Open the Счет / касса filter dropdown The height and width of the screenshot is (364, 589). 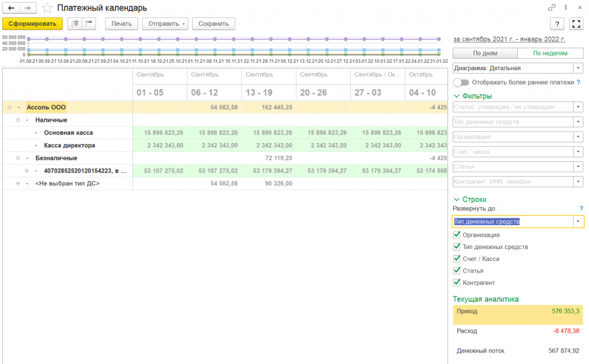pos(578,152)
